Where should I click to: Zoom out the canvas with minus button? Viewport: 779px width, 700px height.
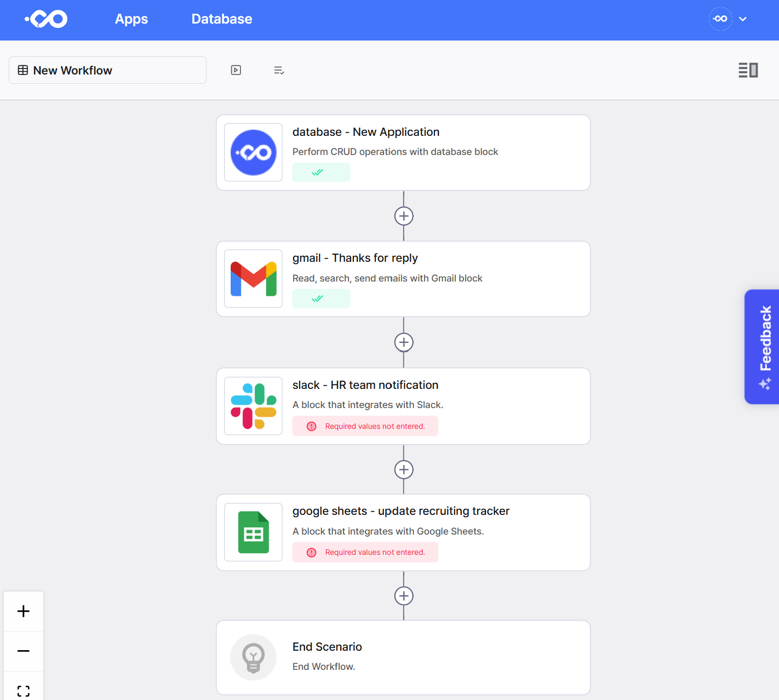(x=24, y=651)
